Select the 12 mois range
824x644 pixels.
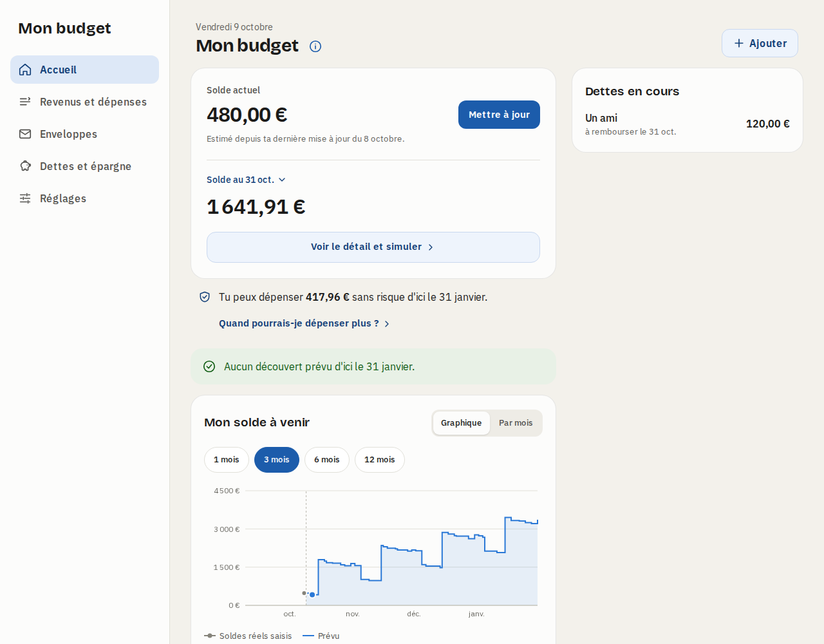pos(380,460)
